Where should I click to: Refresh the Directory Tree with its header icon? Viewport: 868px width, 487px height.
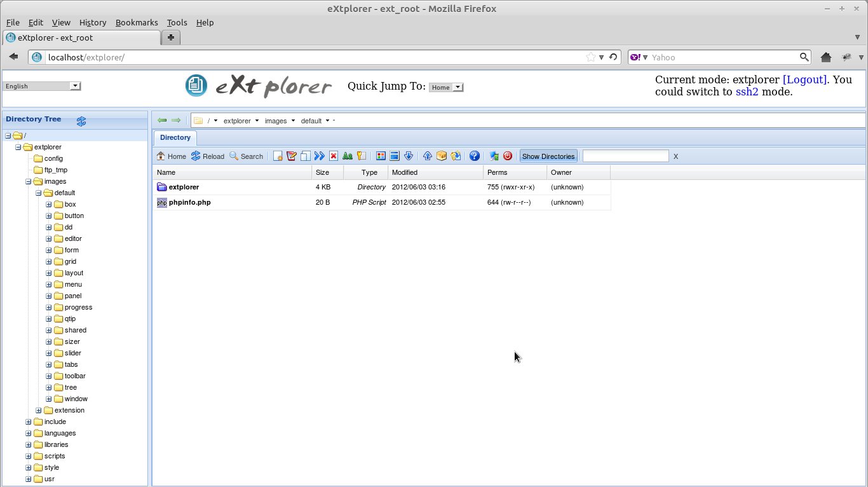tap(81, 121)
